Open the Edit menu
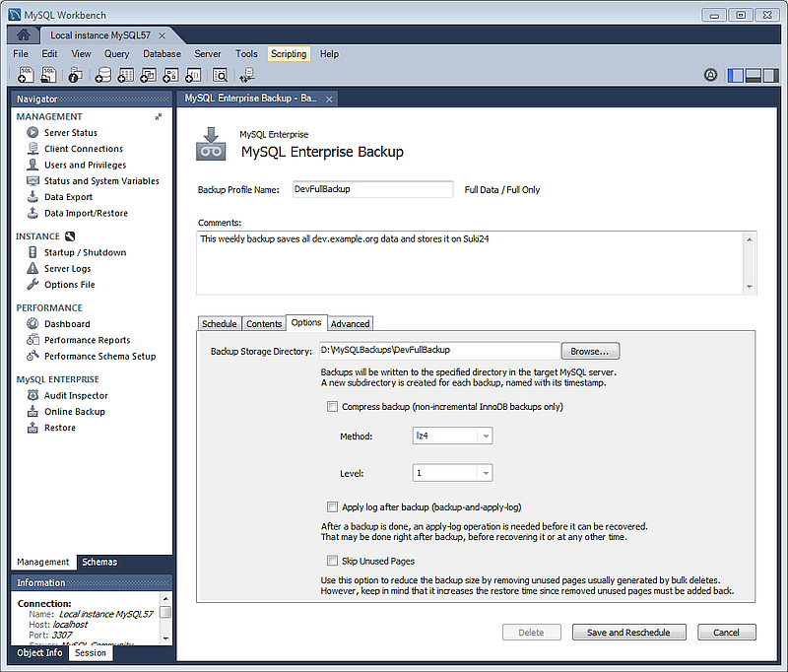The width and height of the screenshot is (788, 672). (49, 54)
